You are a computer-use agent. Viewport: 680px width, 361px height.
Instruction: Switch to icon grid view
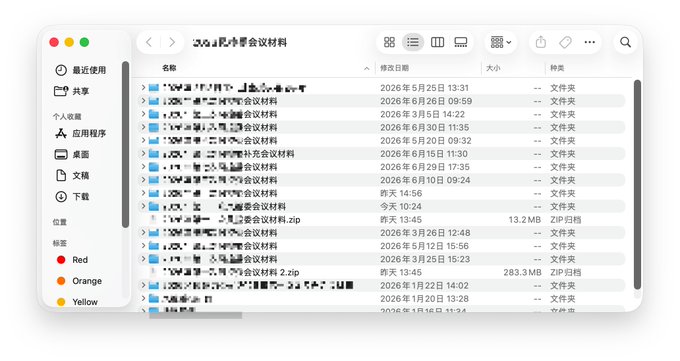pyautogui.click(x=389, y=42)
